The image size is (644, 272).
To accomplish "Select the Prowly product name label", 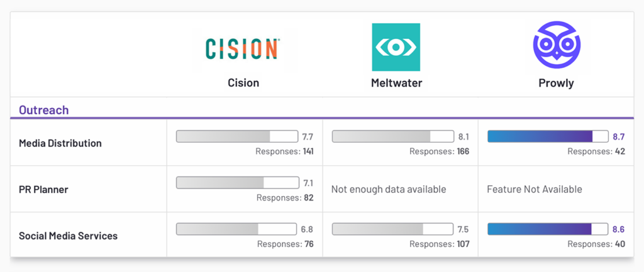I will (557, 82).
